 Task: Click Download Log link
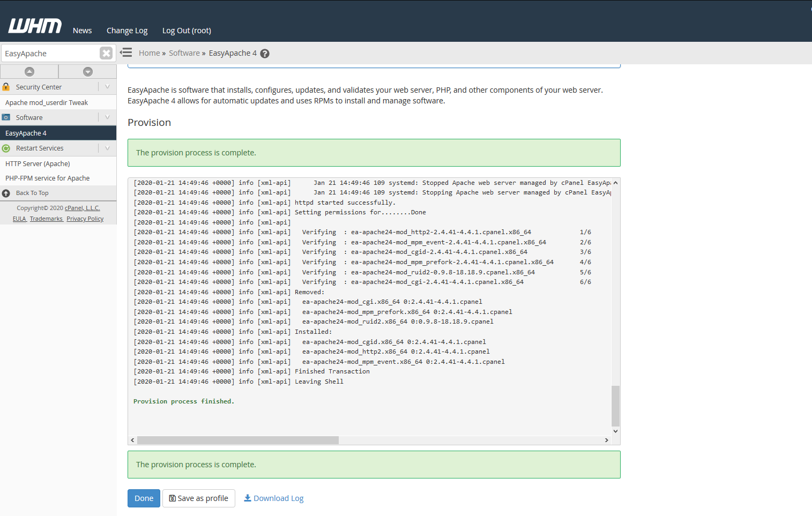[x=274, y=498]
